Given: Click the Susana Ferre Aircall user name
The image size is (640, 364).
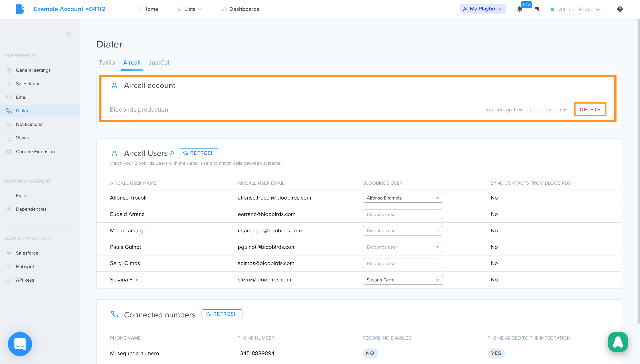Looking at the screenshot, I should [126, 279].
